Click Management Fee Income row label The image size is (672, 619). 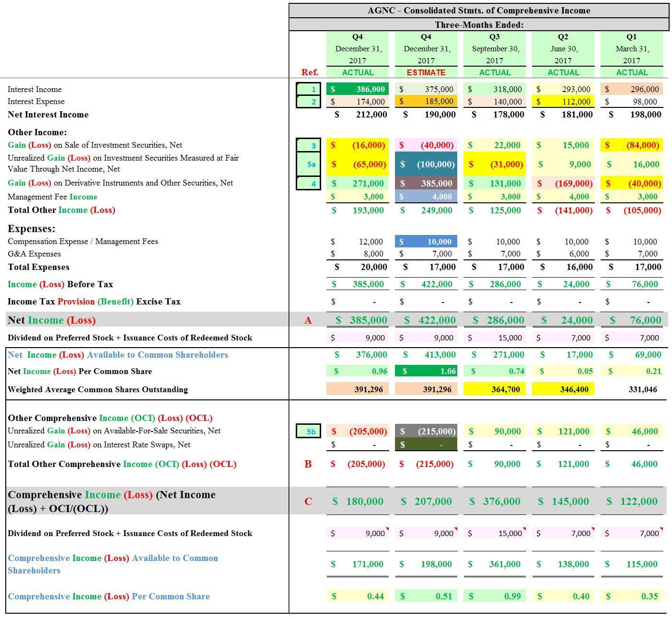click(x=52, y=197)
